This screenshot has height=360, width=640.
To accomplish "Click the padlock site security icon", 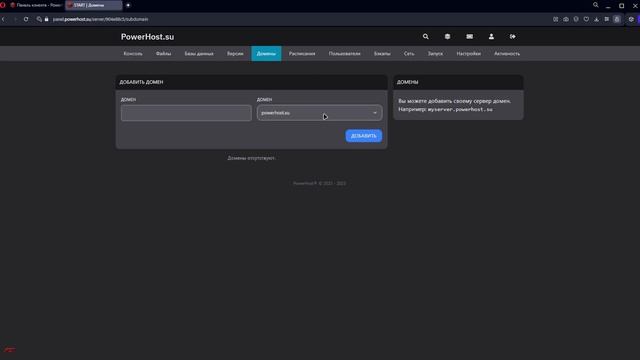I will [x=47, y=19].
